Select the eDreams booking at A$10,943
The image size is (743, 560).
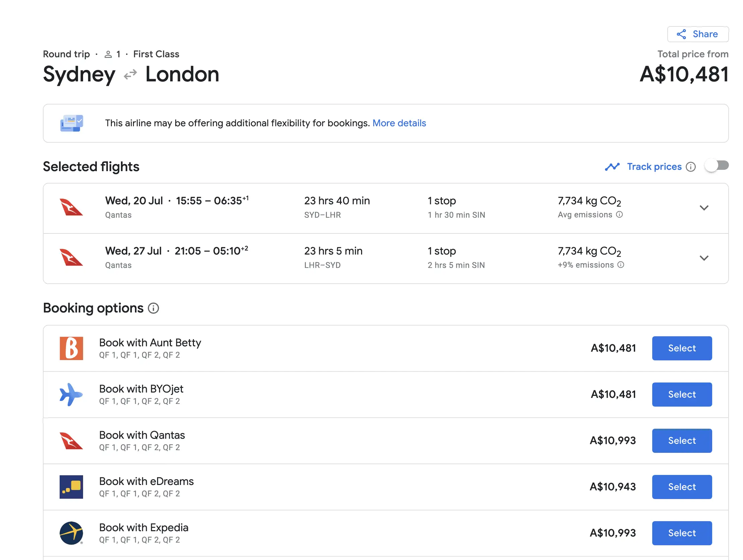click(x=682, y=487)
